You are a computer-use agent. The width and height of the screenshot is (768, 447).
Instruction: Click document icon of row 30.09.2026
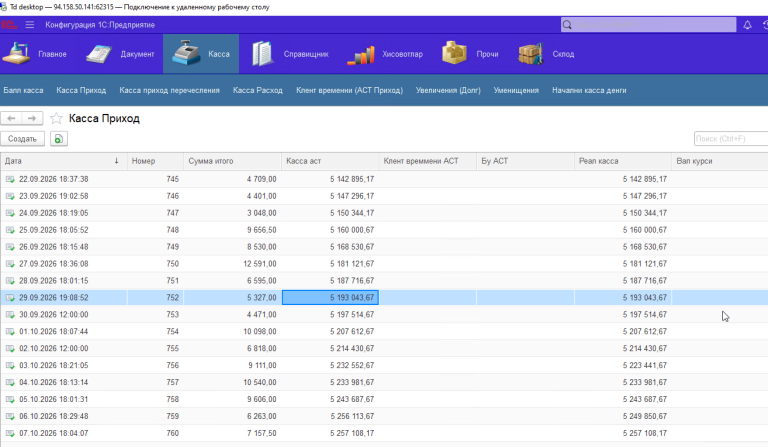10,315
